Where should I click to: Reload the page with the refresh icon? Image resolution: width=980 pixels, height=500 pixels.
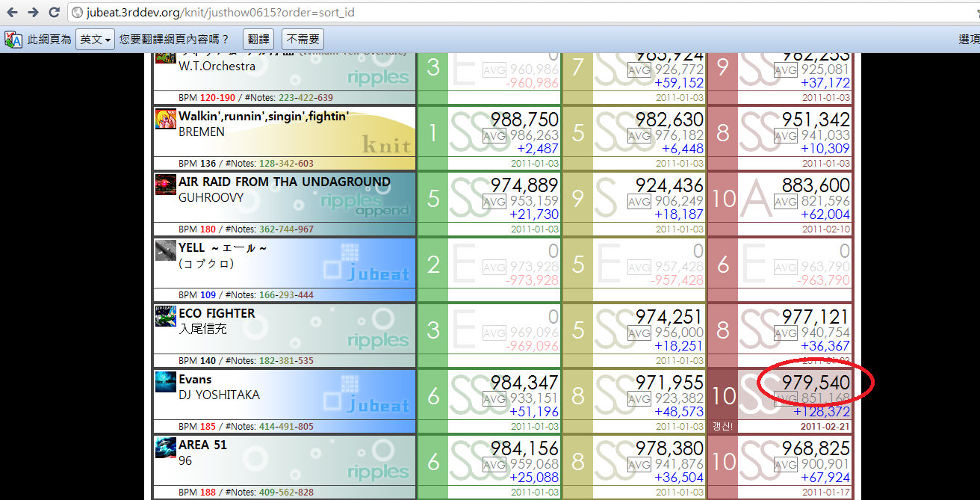coord(54,13)
